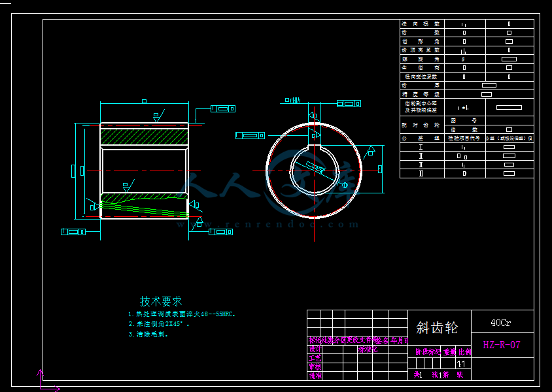Click the dimension tolerance box above circular view
The width and height of the screenshot is (552, 392).
tap(349, 104)
